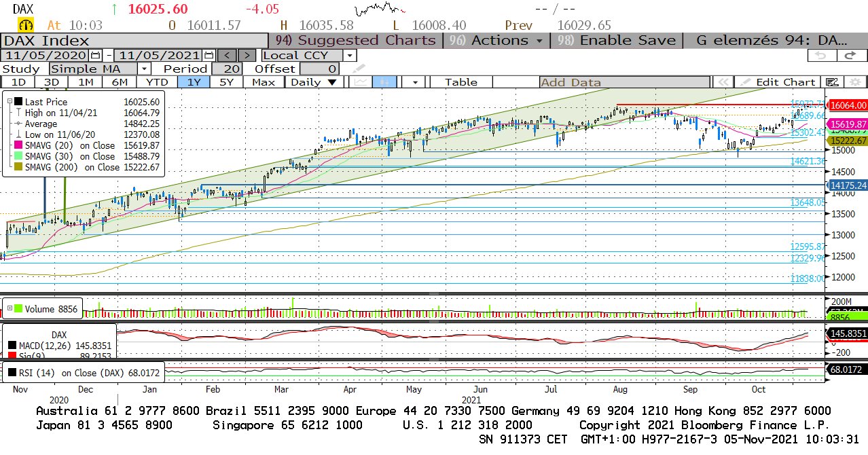Open the chart notes icon beside Edit Chart
The image size is (868, 455).
coord(832,82)
